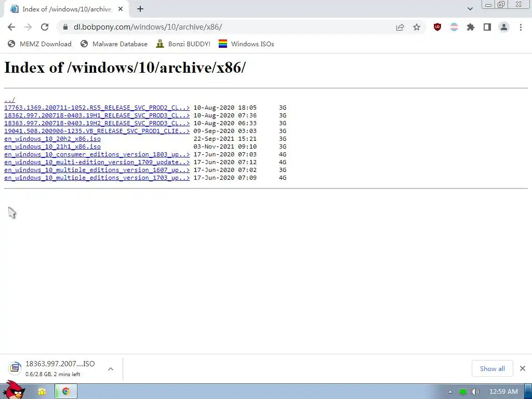Show hidden system tray icons

click(450, 392)
